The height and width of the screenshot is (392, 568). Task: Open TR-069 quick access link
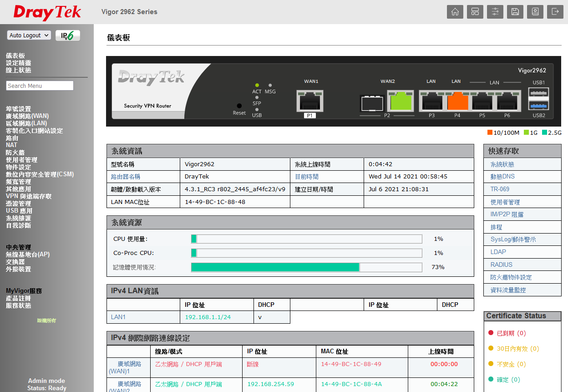coord(500,189)
